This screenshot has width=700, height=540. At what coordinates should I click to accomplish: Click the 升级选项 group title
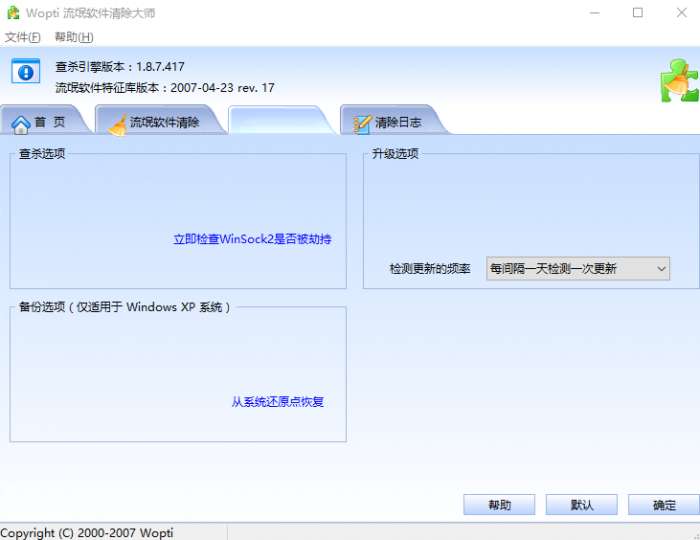[x=395, y=154]
